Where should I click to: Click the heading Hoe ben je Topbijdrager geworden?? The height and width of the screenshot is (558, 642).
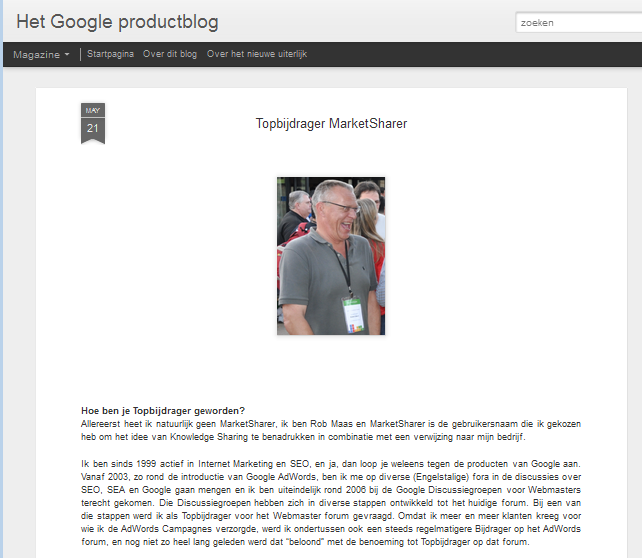pos(163,411)
